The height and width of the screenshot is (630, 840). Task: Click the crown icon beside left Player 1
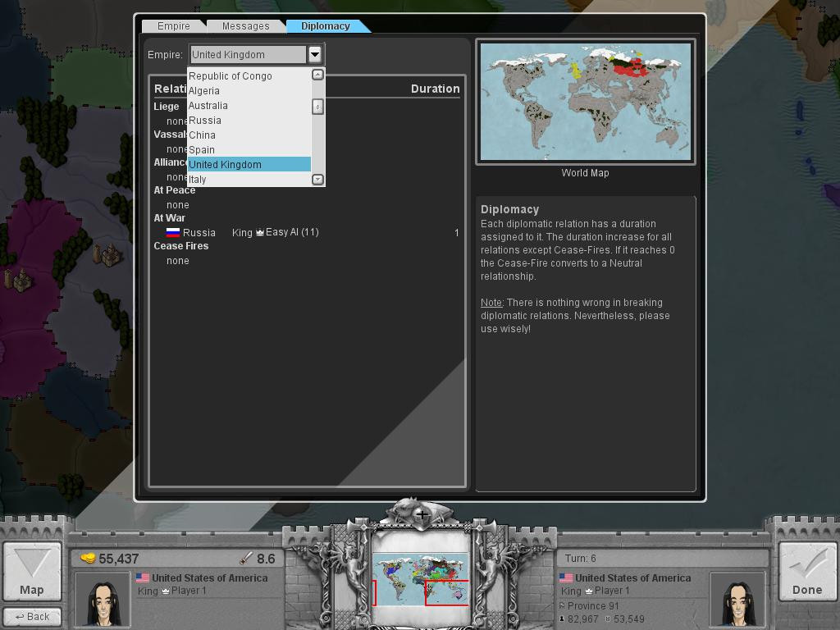point(166,591)
